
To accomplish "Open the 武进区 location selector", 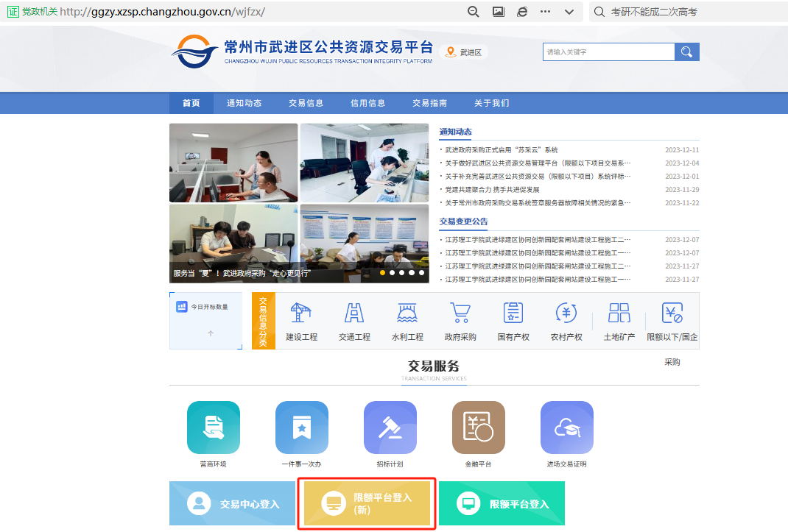I will tap(464, 52).
